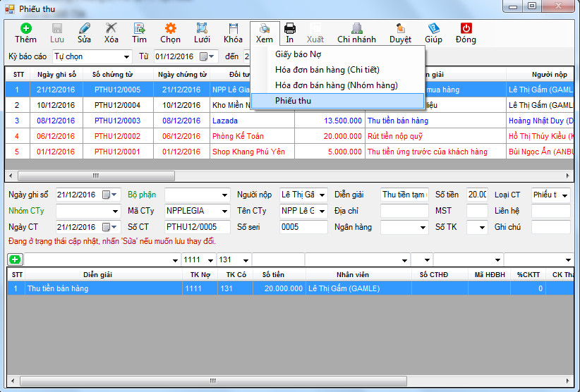
Task: Click the upper grid scroll right arrow
Action: [x=568, y=176]
